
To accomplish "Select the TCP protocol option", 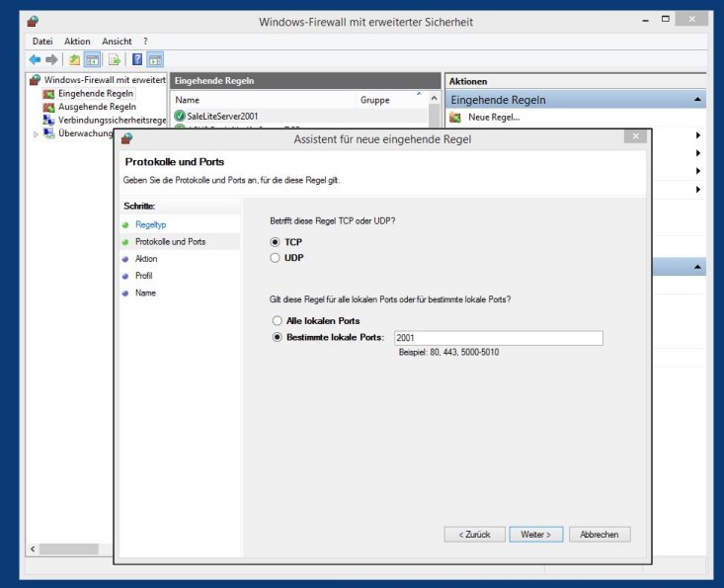I will (x=277, y=242).
